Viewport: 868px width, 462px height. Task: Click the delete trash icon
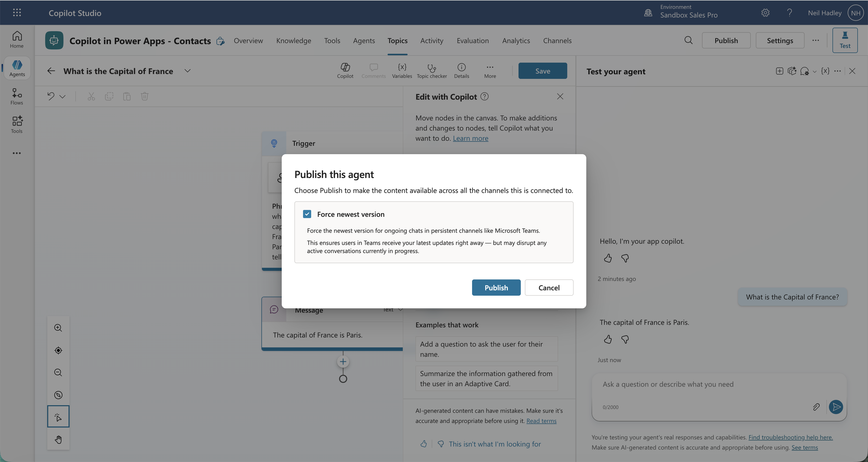(x=145, y=96)
